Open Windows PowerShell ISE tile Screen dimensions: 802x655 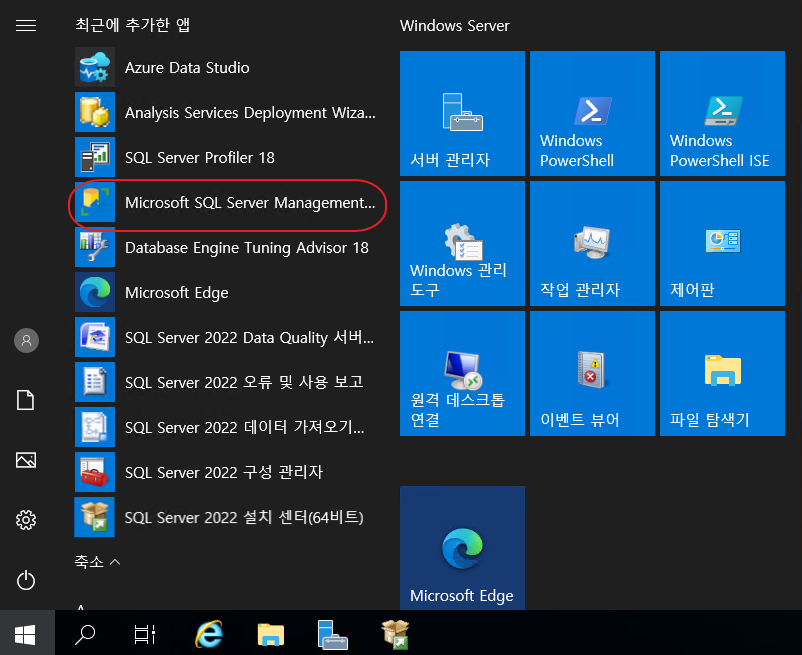tap(722, 114)
